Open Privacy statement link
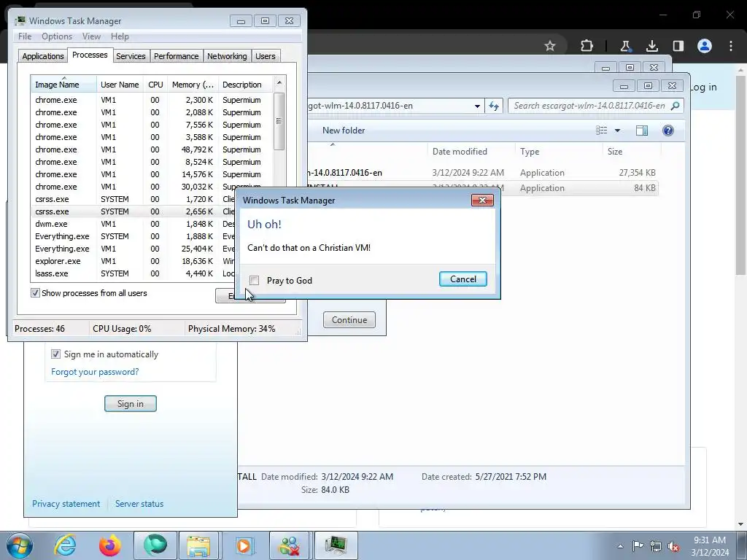 click(x=66, y=504)
